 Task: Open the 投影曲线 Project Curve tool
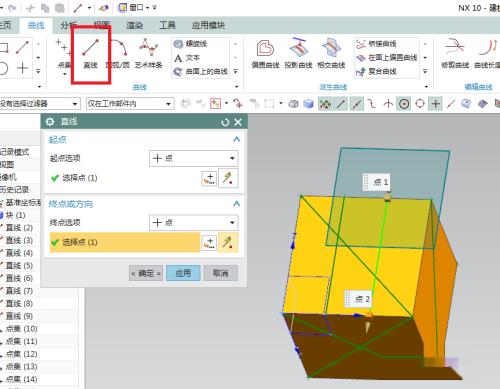298,54
